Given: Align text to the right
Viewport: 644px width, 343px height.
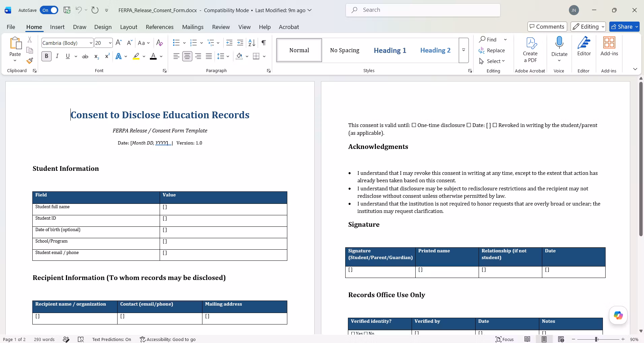Looking at the screenshot, I should click(x=198, y=56).
